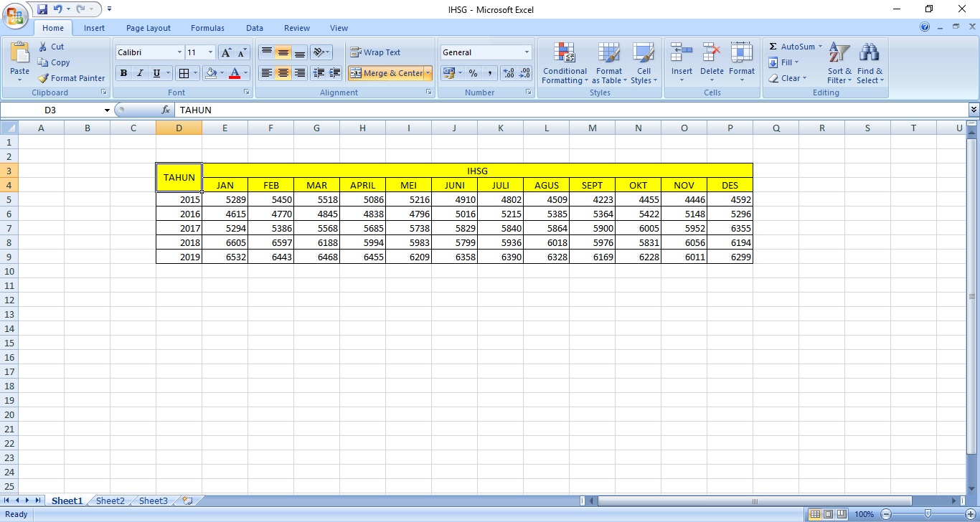Open the General number format dropdown

pyautogui.click(x=527, y=52)
